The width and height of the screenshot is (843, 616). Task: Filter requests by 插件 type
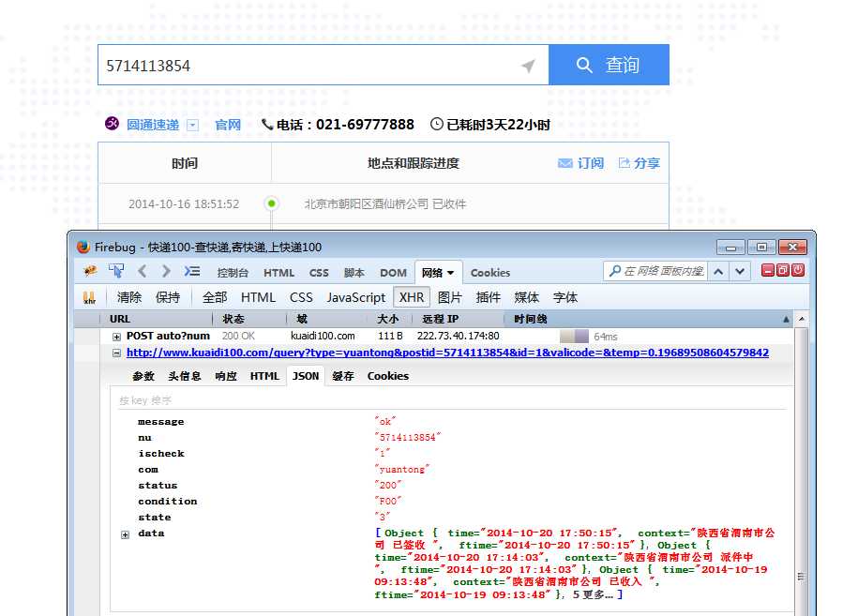tap(489, 297)
